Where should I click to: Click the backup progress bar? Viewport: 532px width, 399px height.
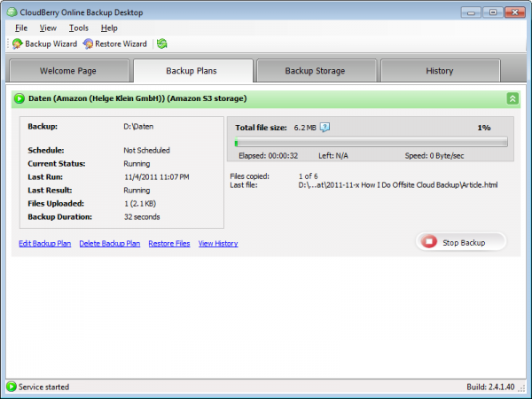[372, 142]
